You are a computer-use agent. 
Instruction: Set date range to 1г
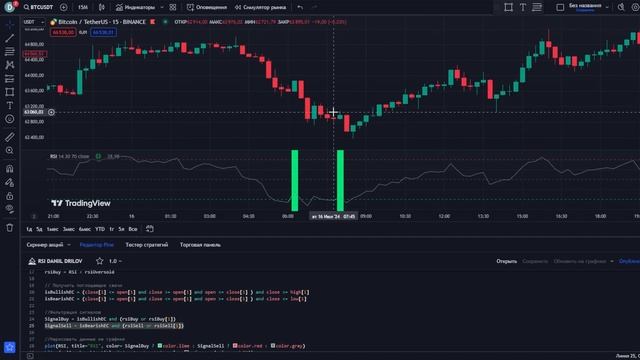coord(112,229)
